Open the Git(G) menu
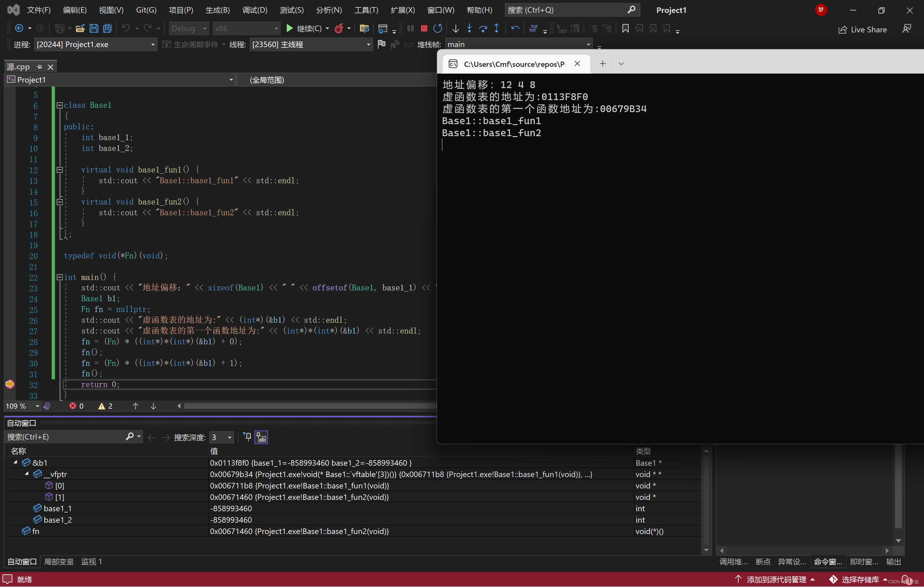Viewport: 924px width, 587px height. click(x=146, y=10)
